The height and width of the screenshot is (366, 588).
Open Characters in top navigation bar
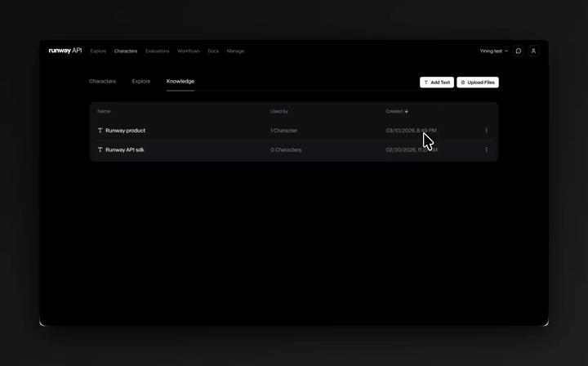coord(126,51)
